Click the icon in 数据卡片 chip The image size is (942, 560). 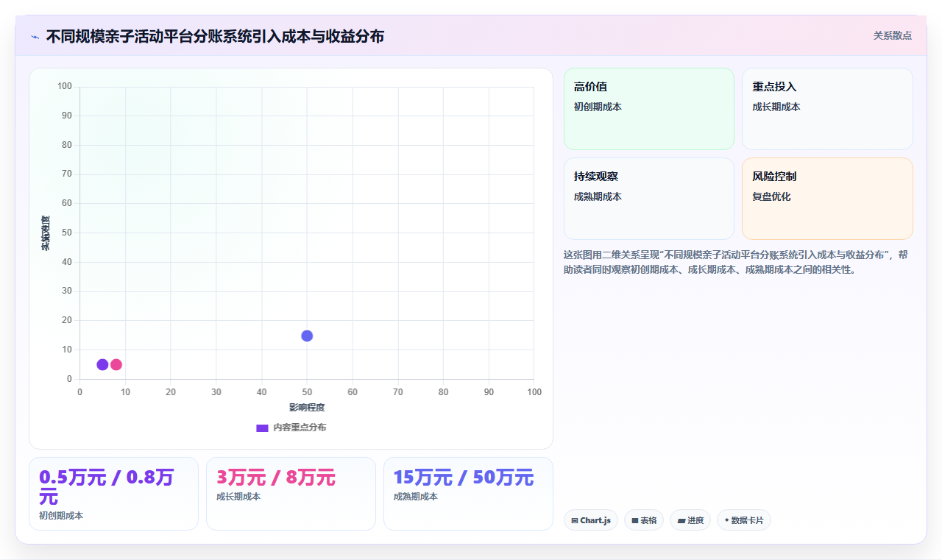click(727, 520)
